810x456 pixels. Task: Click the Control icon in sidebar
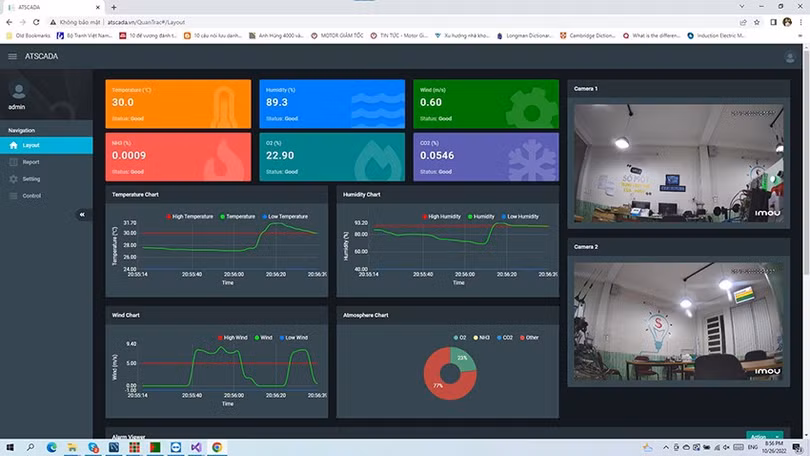pos(12,196)
